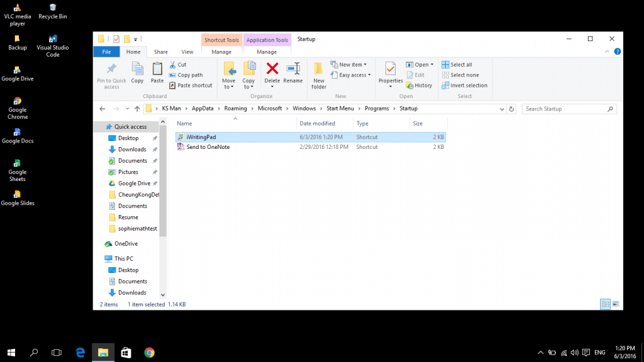This screenshot has width=644, height=362.
Task: Open Microsoft Edge from the taskbar
Action: point(80,353)
